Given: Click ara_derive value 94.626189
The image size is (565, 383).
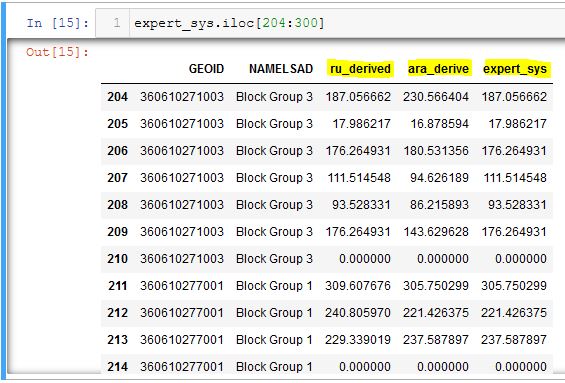Looking at the screenshot, I should pyautogui.click(x=439, y=178).
